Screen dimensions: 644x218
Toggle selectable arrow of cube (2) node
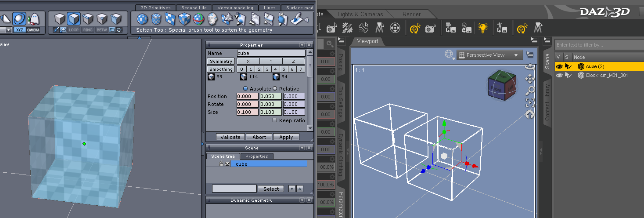[568, 66]
